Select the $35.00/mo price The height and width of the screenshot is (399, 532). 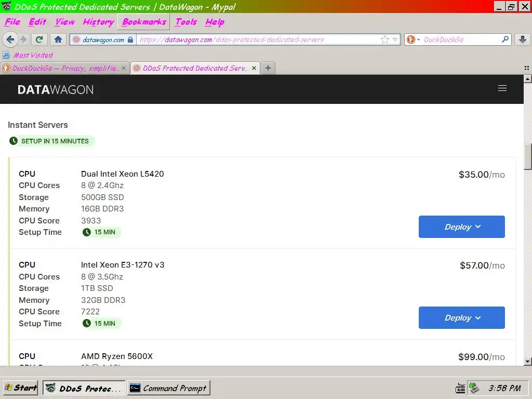click(x=482, y=175)
